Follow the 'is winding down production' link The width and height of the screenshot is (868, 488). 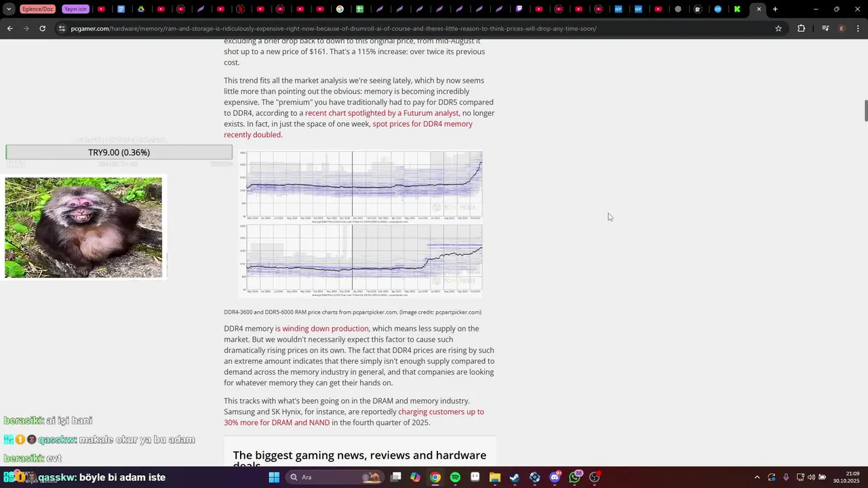pyautogui.click(x=322, y=329)
